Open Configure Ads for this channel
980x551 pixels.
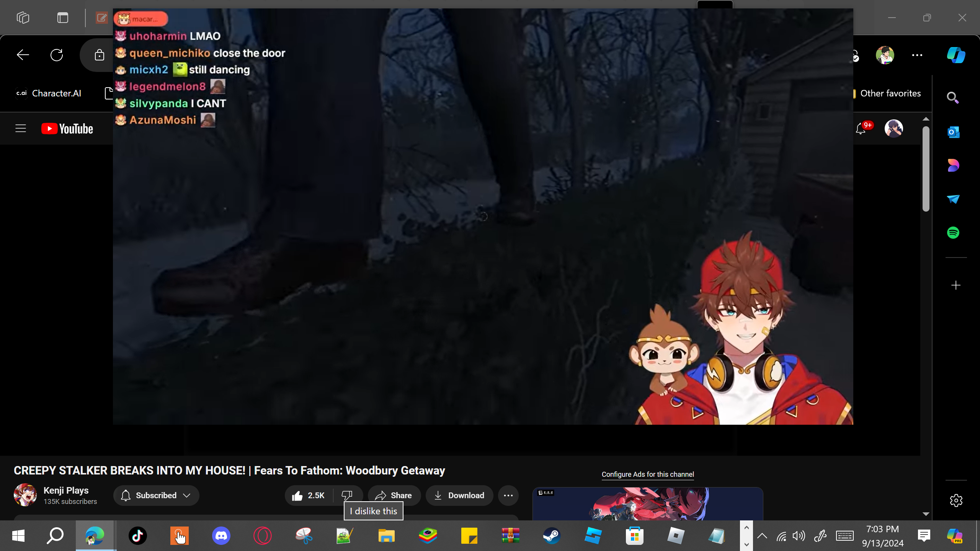(648, 474)
